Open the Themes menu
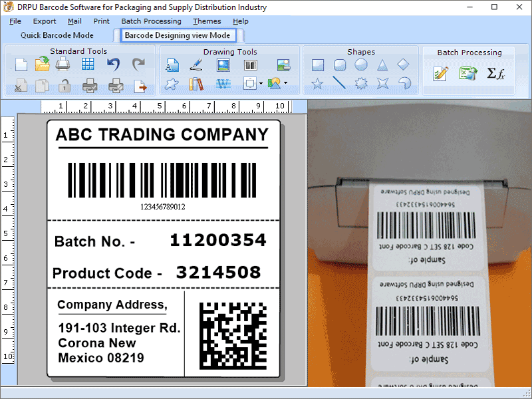This screenshot has height=399, width=532. [x=207, y=21]
